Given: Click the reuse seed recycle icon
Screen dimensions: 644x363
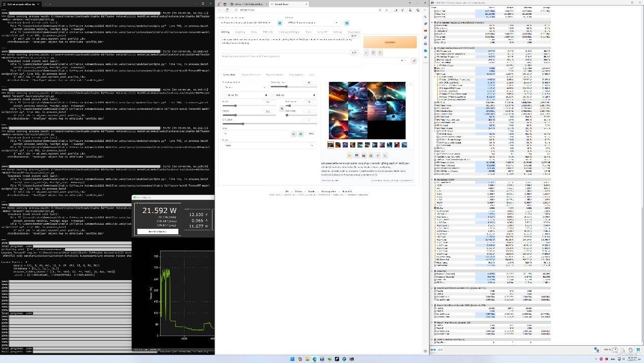Looking at the screenshot, I should [300, 134].
